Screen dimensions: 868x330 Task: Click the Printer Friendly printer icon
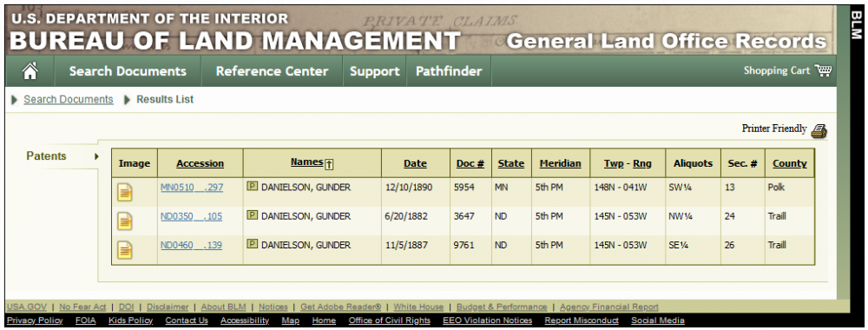tap(819, 130)
